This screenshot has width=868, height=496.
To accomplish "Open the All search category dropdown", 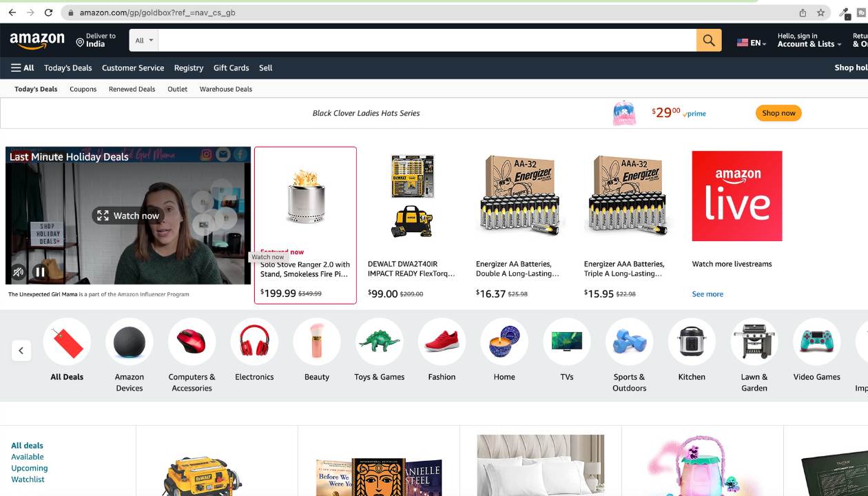I will [x=144, y=41].
